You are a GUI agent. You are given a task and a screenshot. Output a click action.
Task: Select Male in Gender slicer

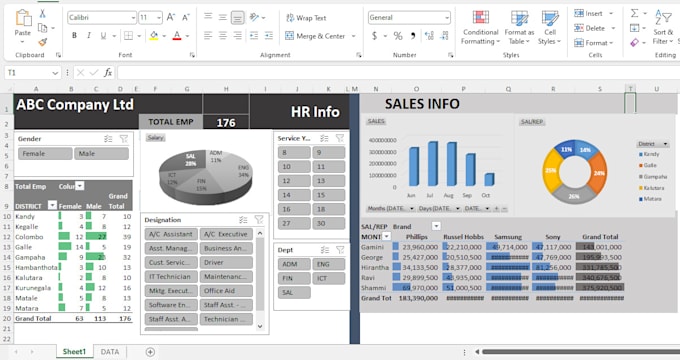(x=101, y=154)
